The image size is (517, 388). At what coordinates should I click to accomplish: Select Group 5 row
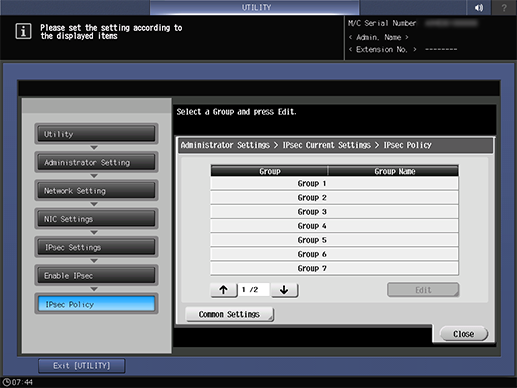(334, 240)
